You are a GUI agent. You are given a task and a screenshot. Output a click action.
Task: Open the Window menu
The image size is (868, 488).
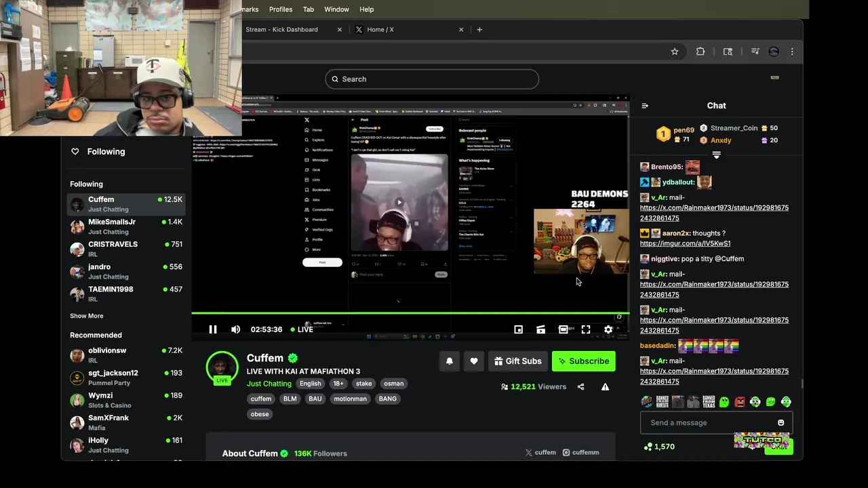(x=336, y=9)
